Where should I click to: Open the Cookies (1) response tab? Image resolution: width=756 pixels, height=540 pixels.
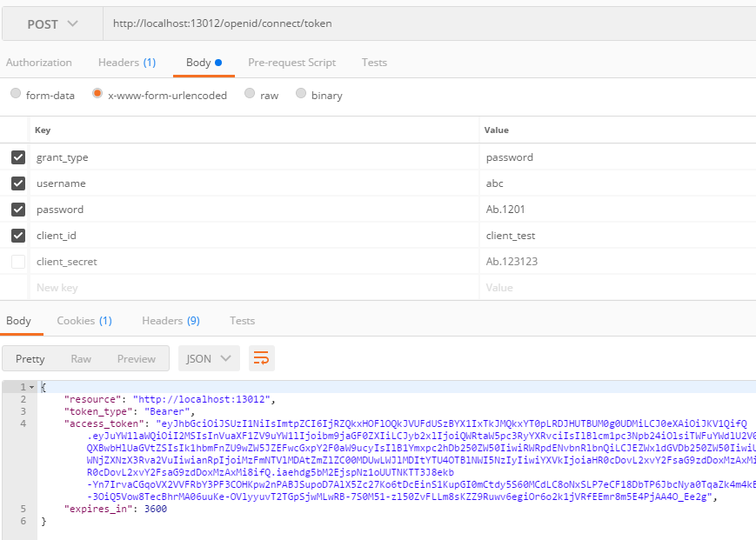pyautogui.click(x=84, y=320)
